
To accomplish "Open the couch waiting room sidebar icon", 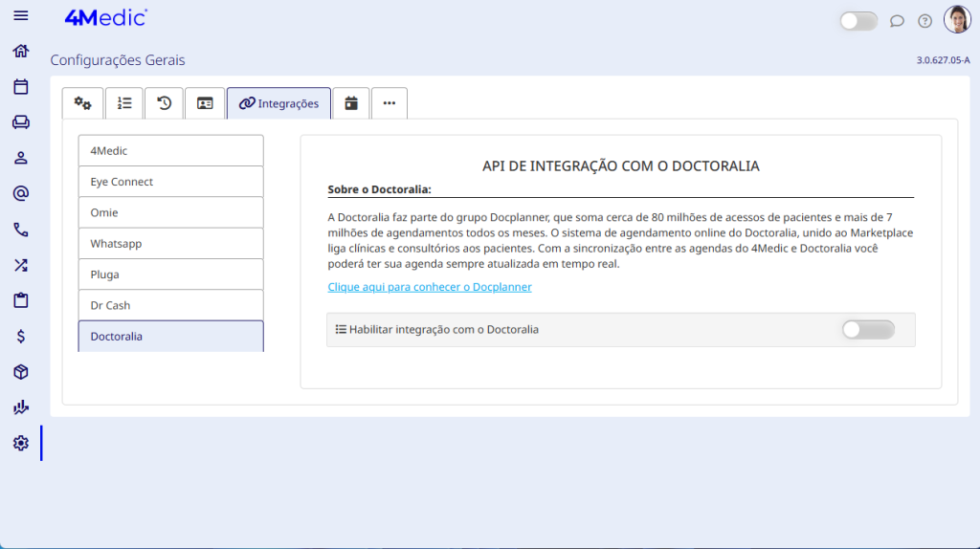I will tap(21, 121).
